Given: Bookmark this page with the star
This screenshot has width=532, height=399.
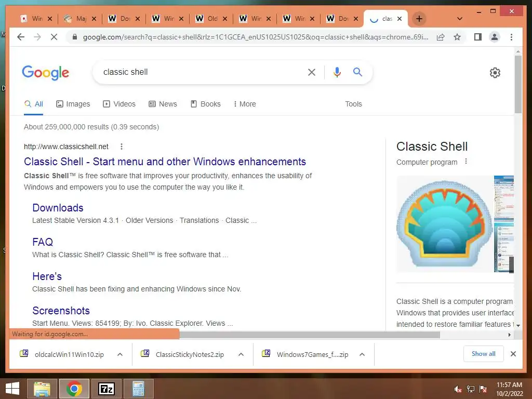Looking at the screenshot, I should [x=457, y=37].
